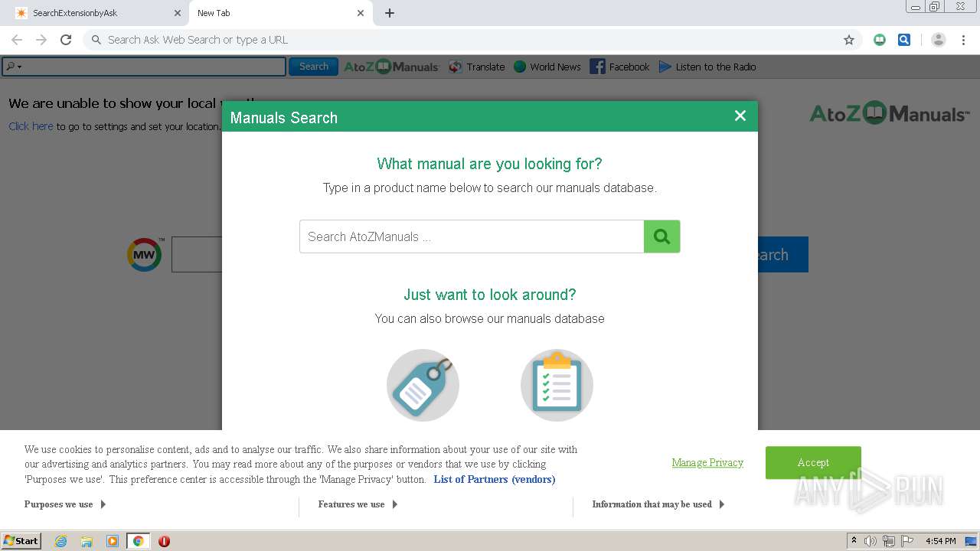
Task: Open the green AtoZManuals extension icon
Action: [x=880, y=40]
